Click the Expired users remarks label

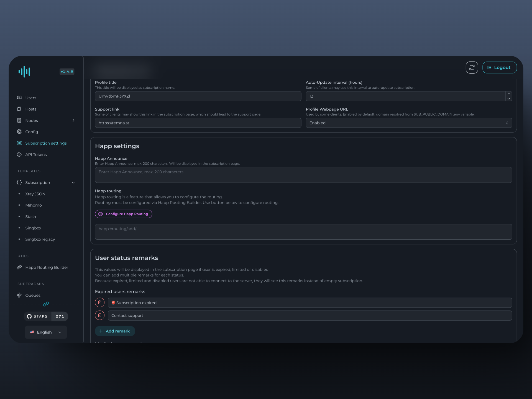click(120, 291)
